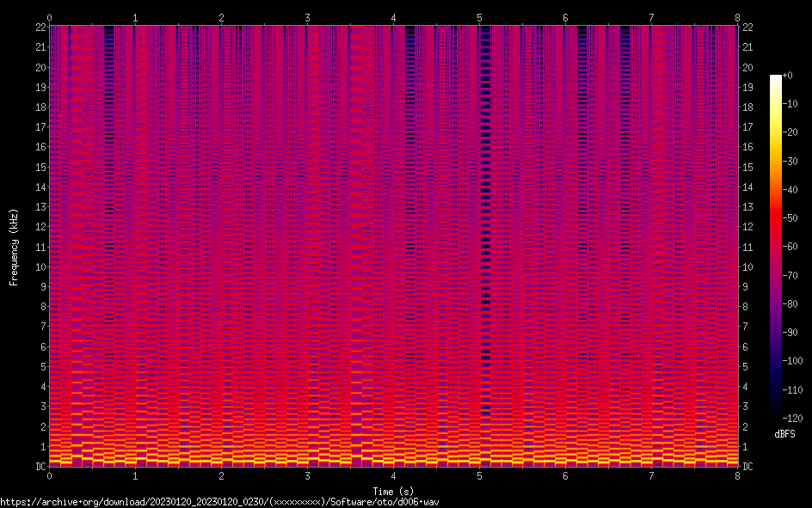Click the 'Frequency (kHz)' axis title

[14, 247]
